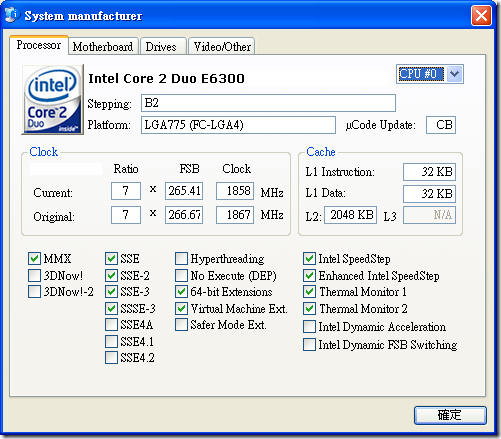Click the Intel Core 2 Duo logo image
The height and width of the screenshot is (439, 501).
click(52, 100)
